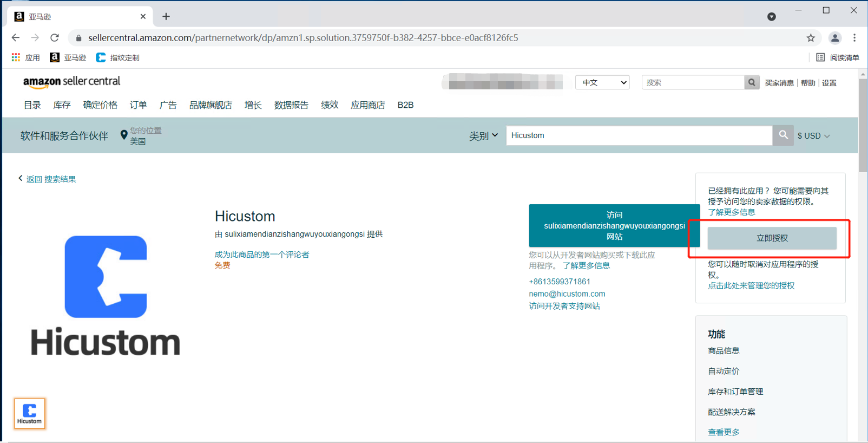The height and width of the screenshot is (443, 868).
Task: Open the $ USD currency dropdown
Action: click(x=813, y=136)
